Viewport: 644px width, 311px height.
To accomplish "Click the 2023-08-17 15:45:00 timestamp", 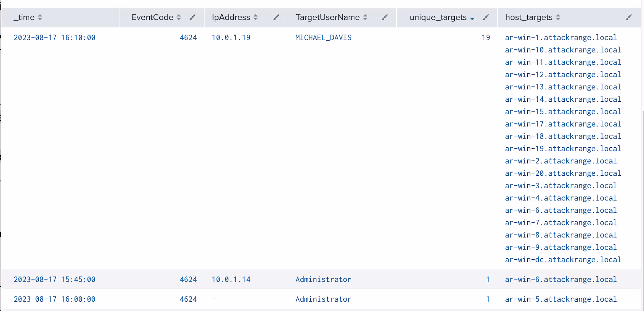I will [x=54, y=279].
